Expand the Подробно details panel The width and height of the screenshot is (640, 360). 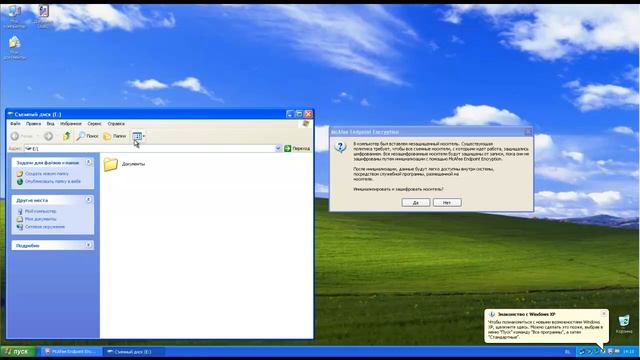89,245
